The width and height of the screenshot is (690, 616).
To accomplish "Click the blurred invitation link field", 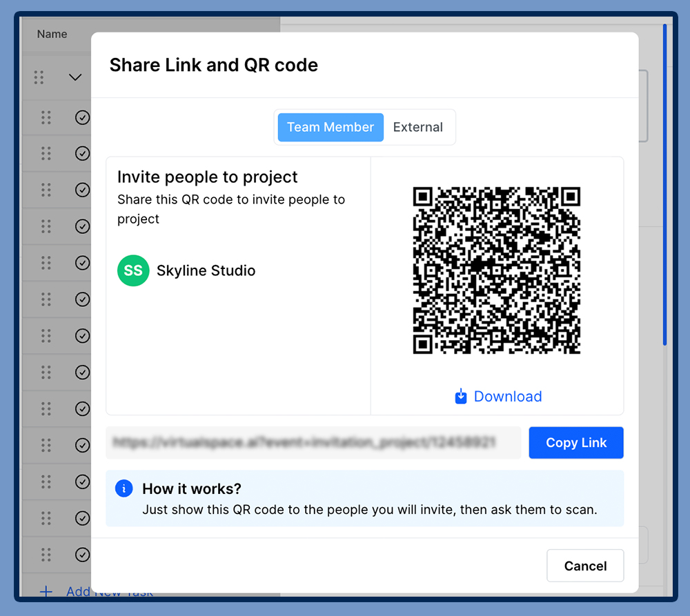I will tap(313, 443).
